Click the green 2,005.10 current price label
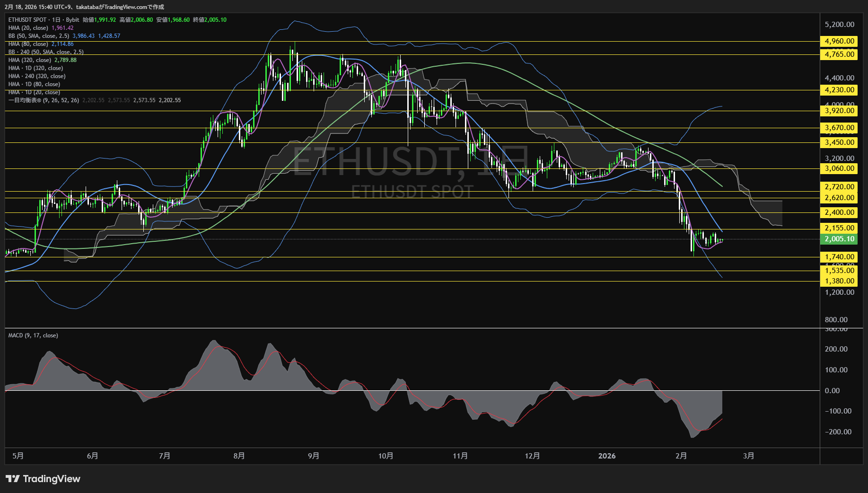 pyautogui.click(x=839, y=239)
